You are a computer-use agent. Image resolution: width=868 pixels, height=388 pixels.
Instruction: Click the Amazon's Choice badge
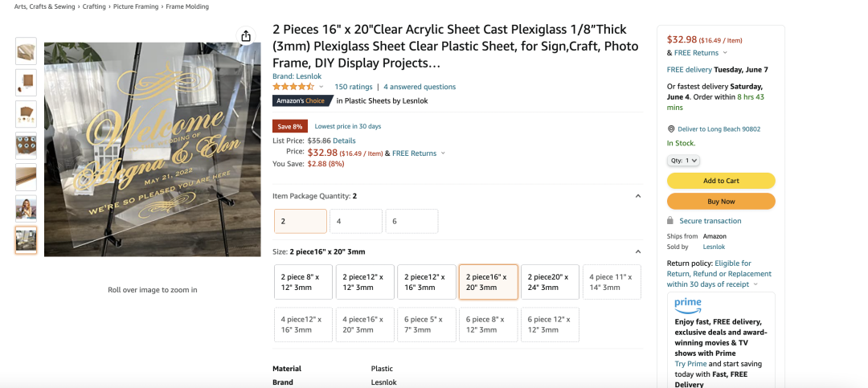click(302, 100)
